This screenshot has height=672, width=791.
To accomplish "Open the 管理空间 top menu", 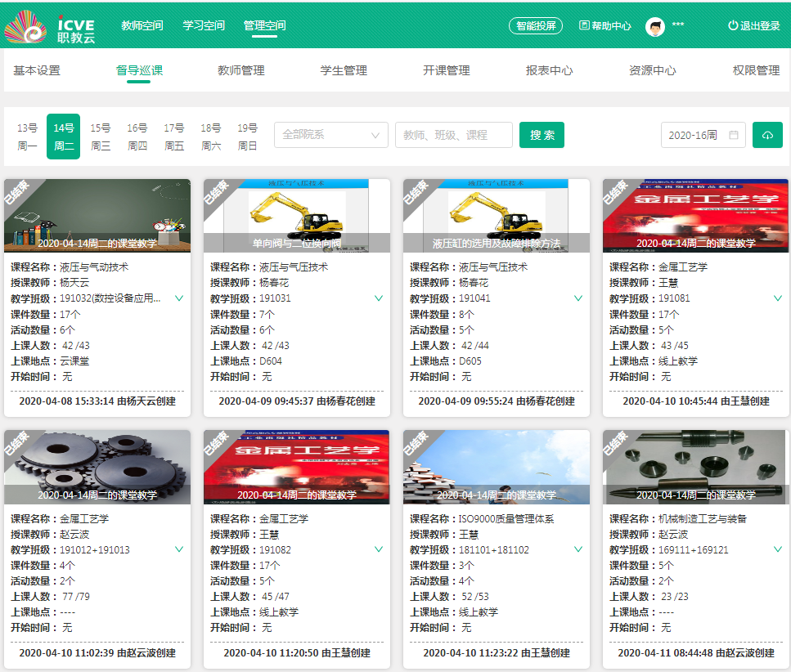I will [x=265, y=25].
